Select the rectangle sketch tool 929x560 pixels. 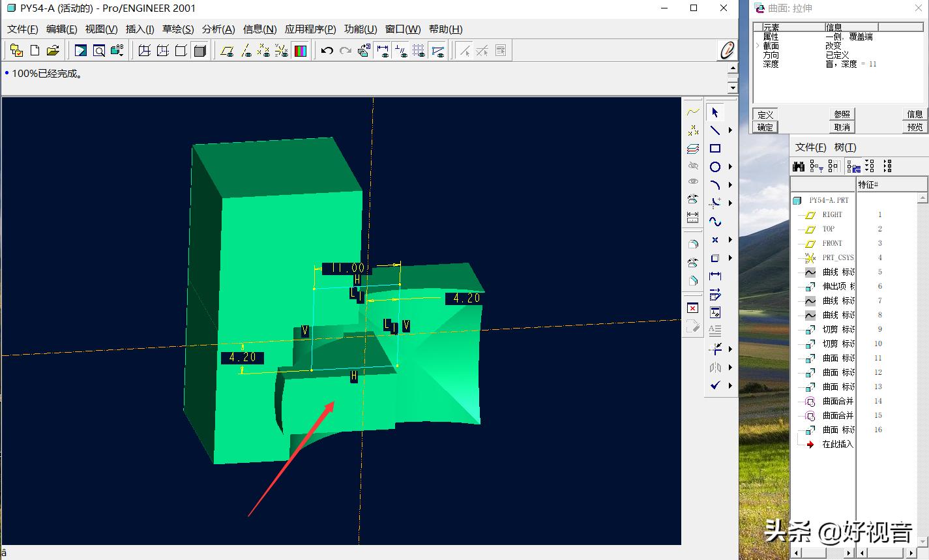[x=715, y=149]
